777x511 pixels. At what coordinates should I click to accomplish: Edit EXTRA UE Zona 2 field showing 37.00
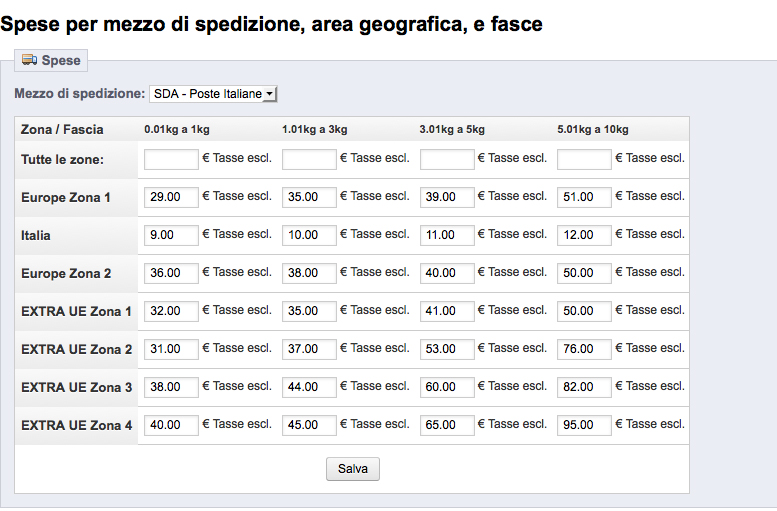pos(309,349)
